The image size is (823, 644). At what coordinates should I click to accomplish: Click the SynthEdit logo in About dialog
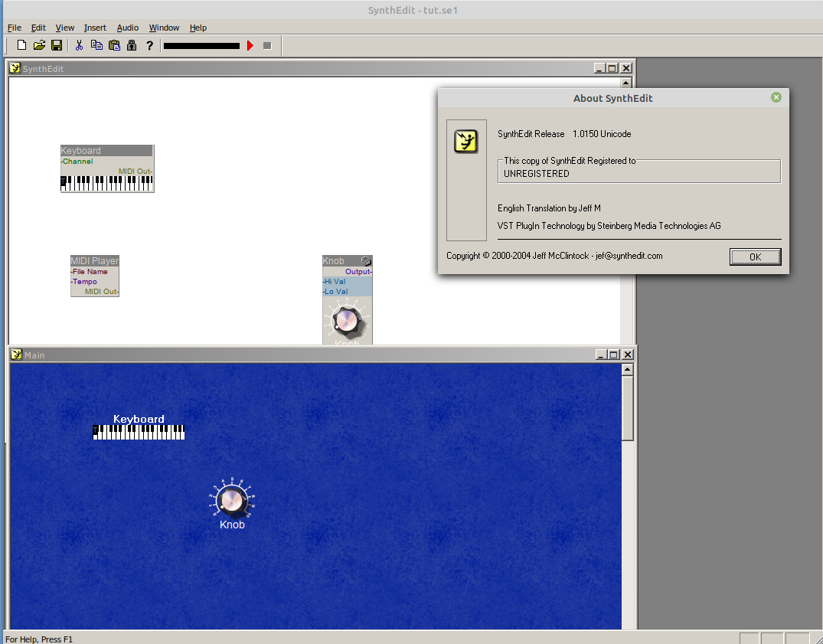466,141
